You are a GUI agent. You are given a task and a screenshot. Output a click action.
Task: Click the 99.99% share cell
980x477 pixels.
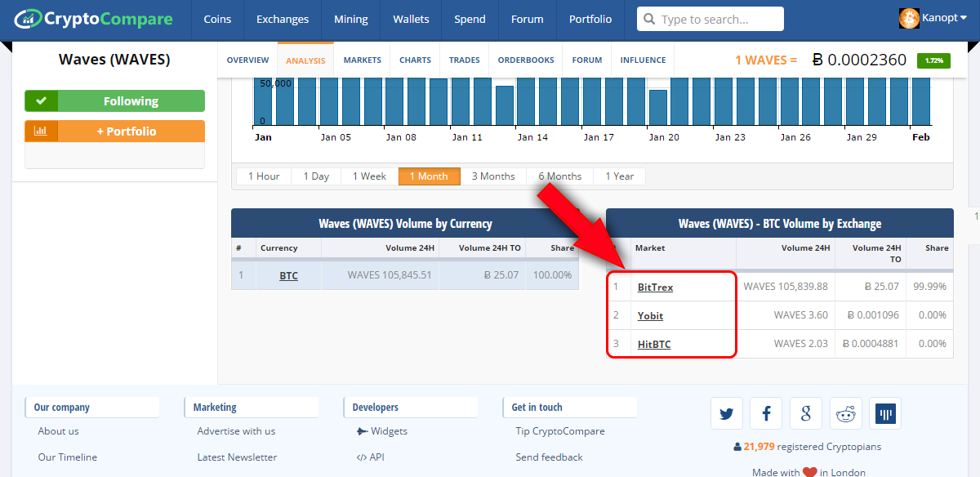click(930, 287)
